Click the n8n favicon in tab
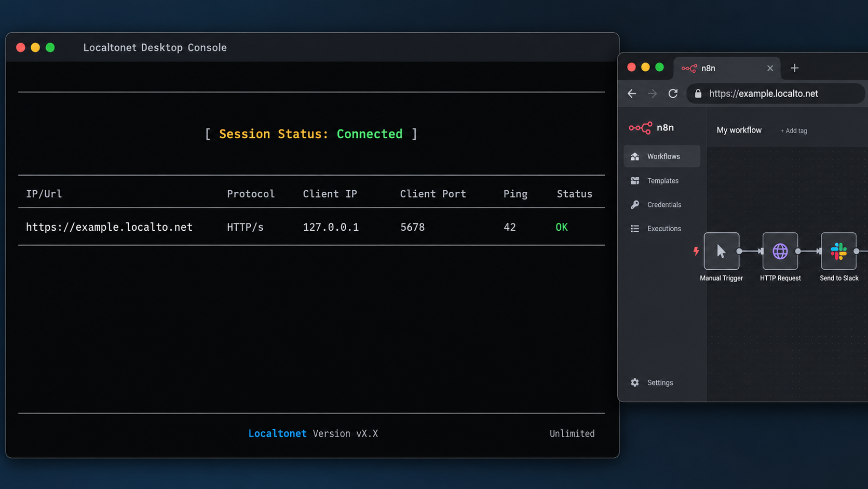The image size is (868, 489). click(x=689, y=68)
